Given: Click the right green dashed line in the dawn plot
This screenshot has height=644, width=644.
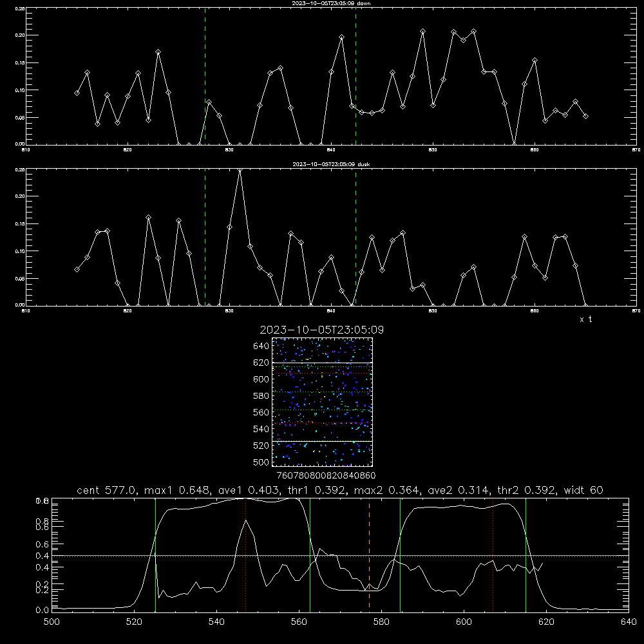Looking at the screenshot, I should [x=355, y=76].
